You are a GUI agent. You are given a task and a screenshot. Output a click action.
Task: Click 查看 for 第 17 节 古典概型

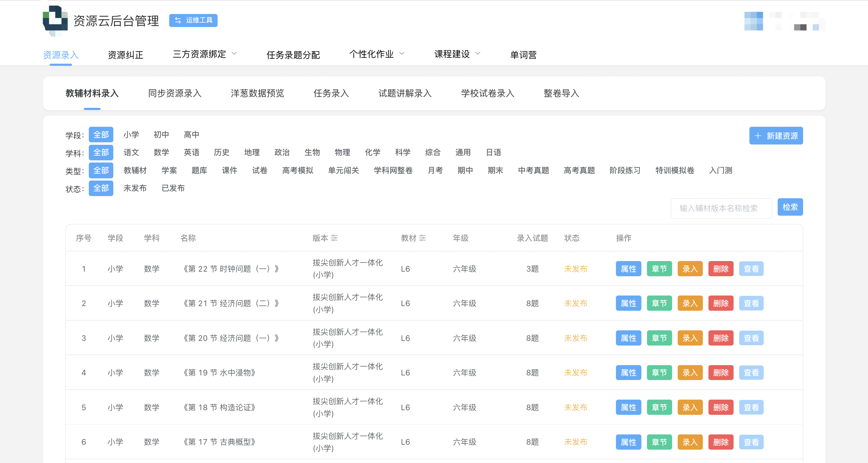pyautogui.click(x=751, y=442)
